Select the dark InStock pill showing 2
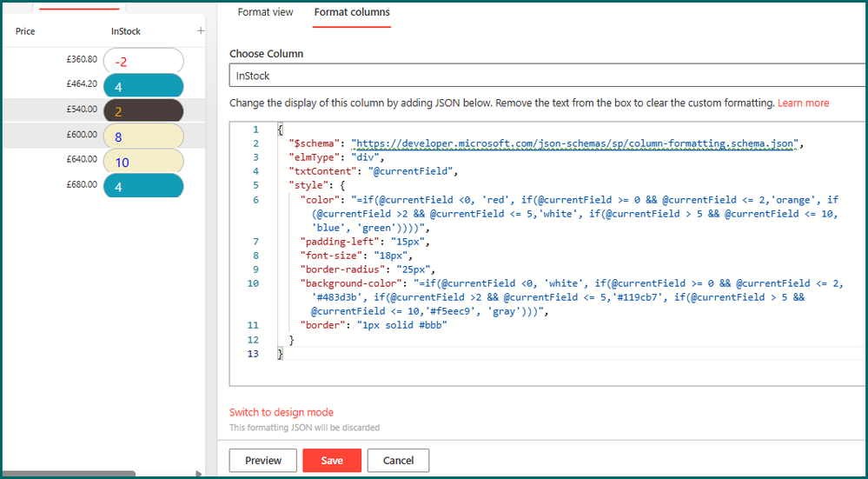The width and height of the screenshot is (868, 479). point(143,111)
